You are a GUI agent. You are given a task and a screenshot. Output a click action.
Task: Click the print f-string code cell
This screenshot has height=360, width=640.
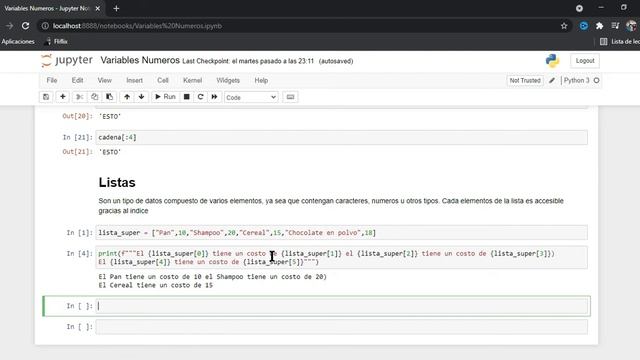342,258
